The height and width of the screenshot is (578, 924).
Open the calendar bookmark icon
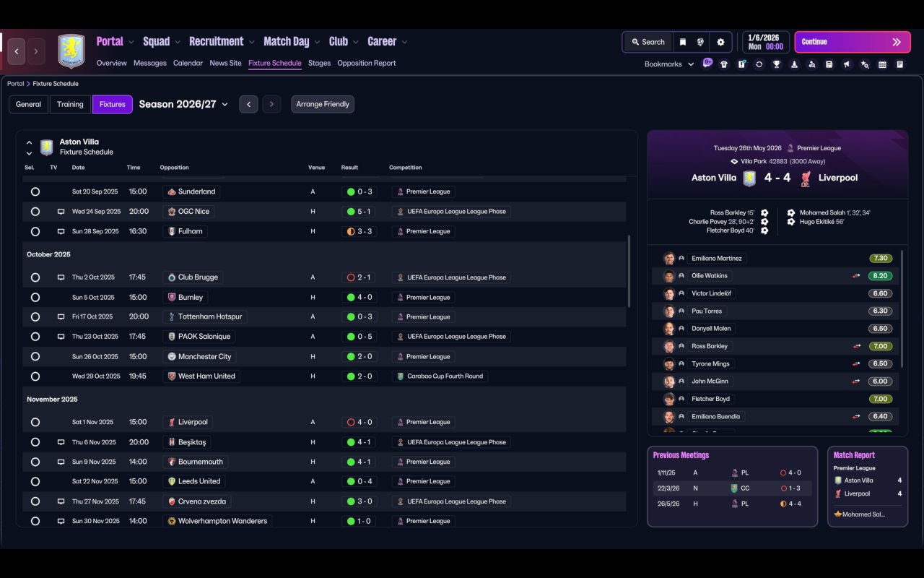click(x=882, y=64)
